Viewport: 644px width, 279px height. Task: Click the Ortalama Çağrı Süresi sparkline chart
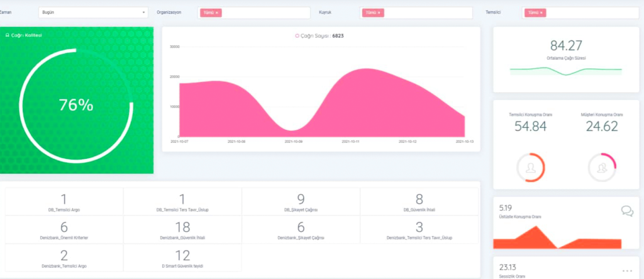(x=566, y=71)
